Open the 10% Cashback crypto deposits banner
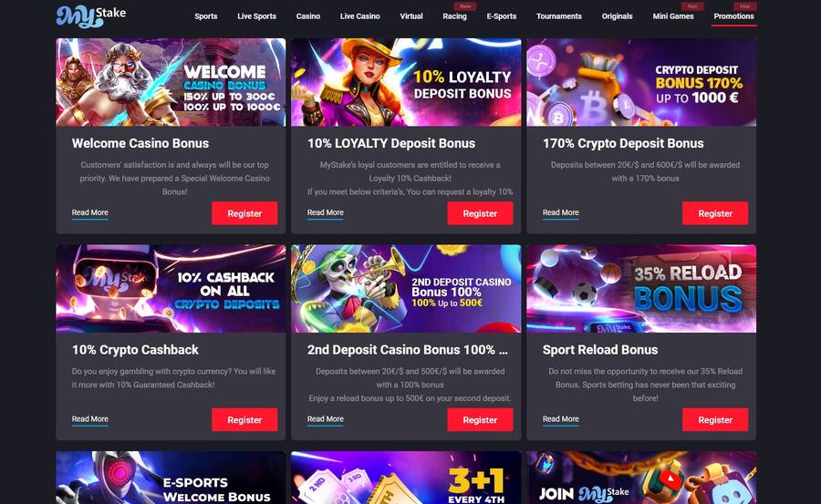The width and height of the screenshot is (821, 504). coord(171,288)
